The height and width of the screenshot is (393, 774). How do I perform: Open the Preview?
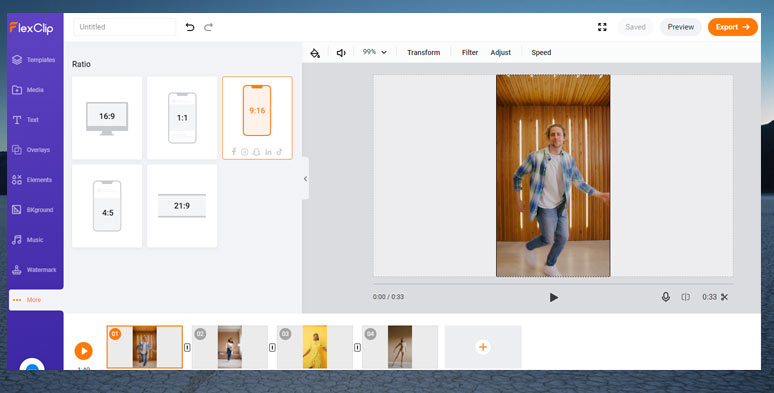681,27
